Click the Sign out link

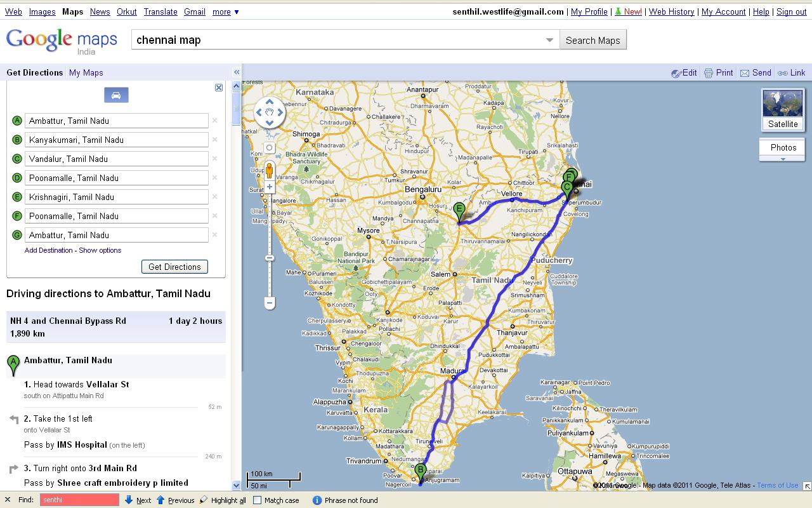pos(792,11)
